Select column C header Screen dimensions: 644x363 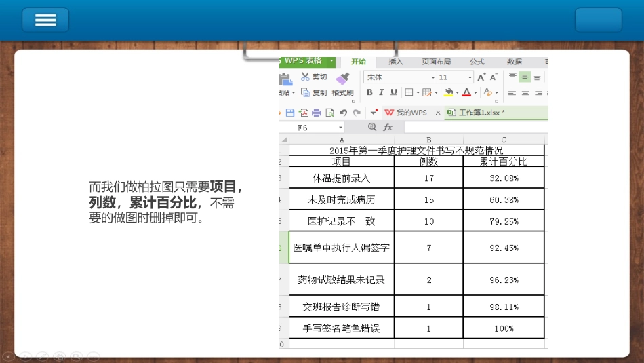point(504,139)
